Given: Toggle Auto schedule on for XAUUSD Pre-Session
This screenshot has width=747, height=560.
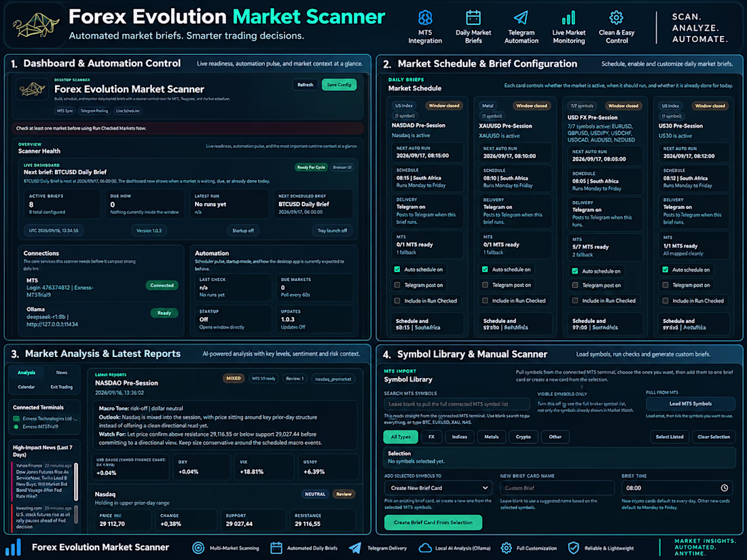Looking at the screenshot, I should pos(485,269).
